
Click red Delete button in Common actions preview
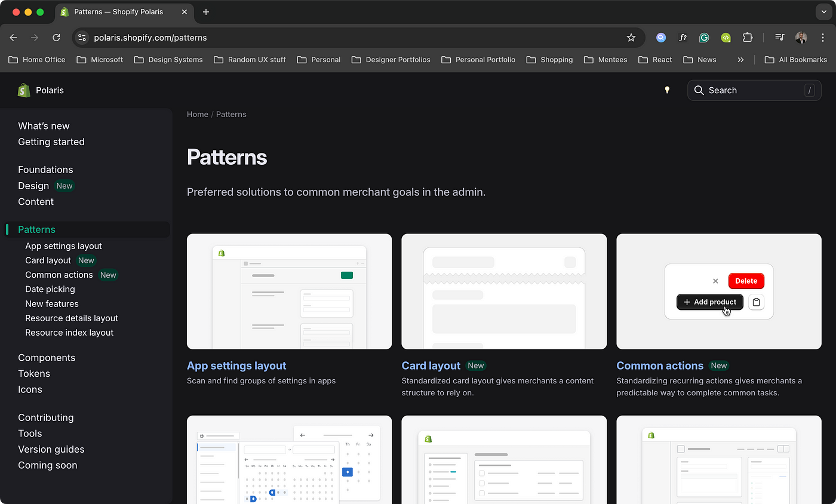[x=746, y=281]
